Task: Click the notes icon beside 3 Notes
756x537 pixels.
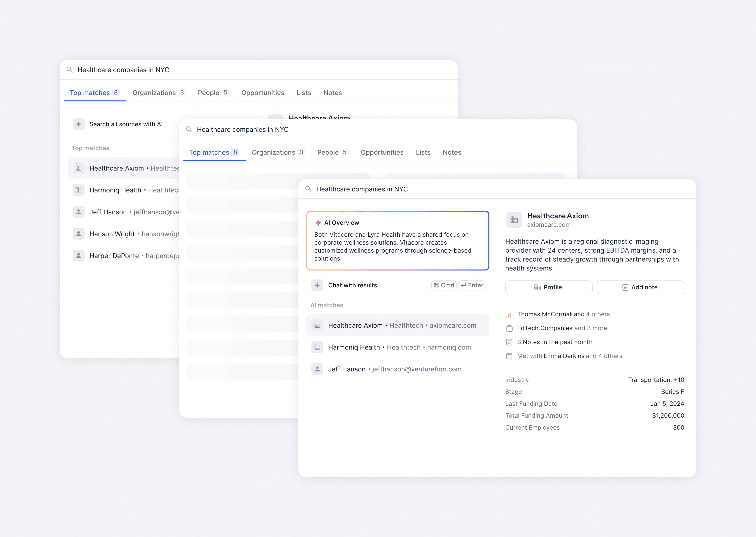Action: 509,342
